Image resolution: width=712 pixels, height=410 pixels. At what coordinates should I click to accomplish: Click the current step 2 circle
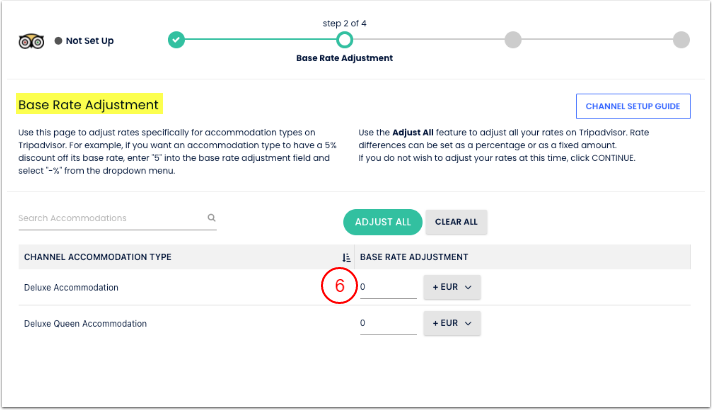point(344,40)
